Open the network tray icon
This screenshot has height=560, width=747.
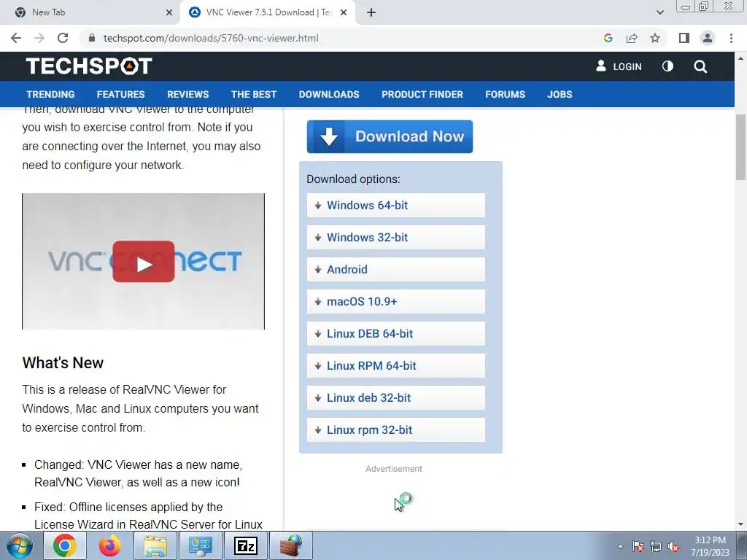(656, 546)
